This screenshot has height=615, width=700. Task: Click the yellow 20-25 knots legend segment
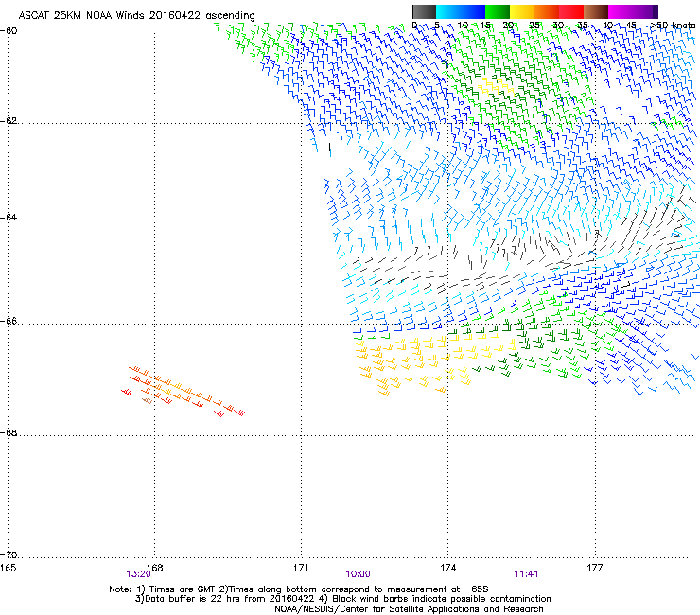click(522, 11)
